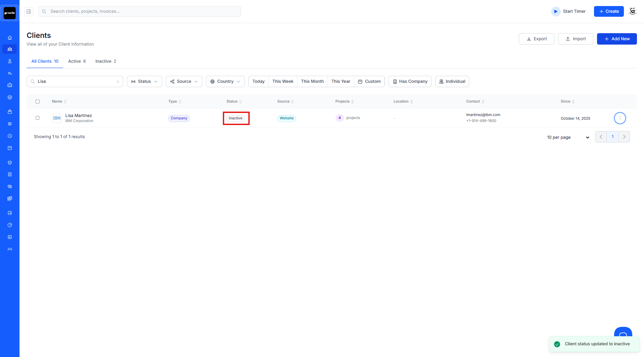This screenshot has height=357, width=644.
Task: Switch to the Inactive tab
Action: pyautogui.click(x=106, y=61)
